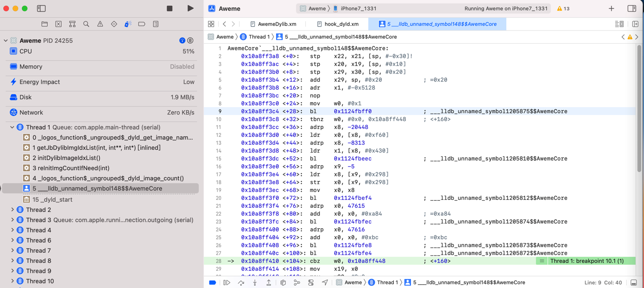The width and height of the screenshot is (644, 288).
Task: Click Environment Overrides button
Action: click(x=311, y=282)
